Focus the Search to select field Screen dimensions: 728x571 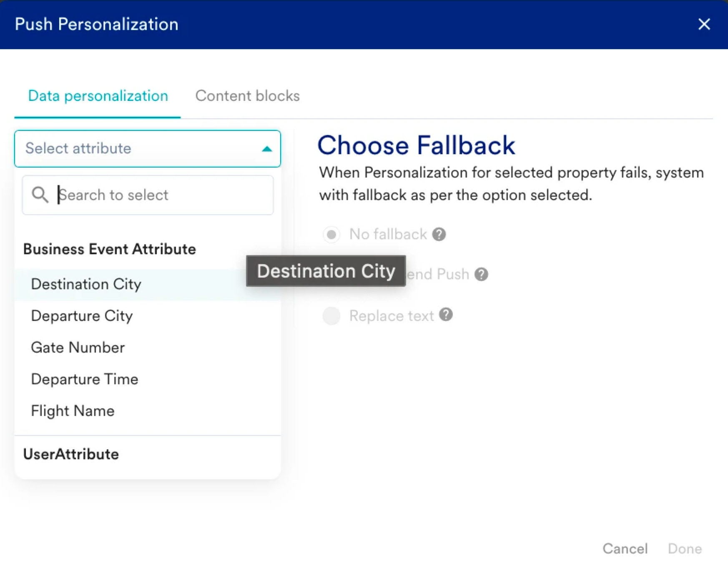click(148, 195)
